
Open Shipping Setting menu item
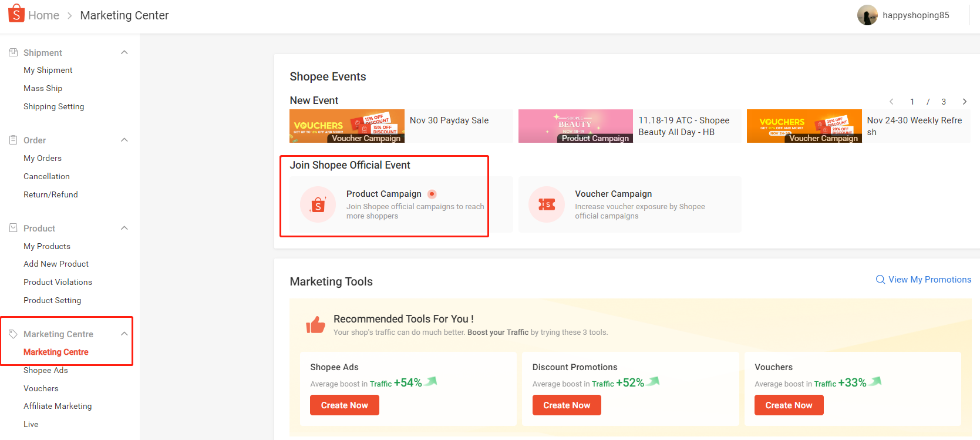click(x=54, y=106)
